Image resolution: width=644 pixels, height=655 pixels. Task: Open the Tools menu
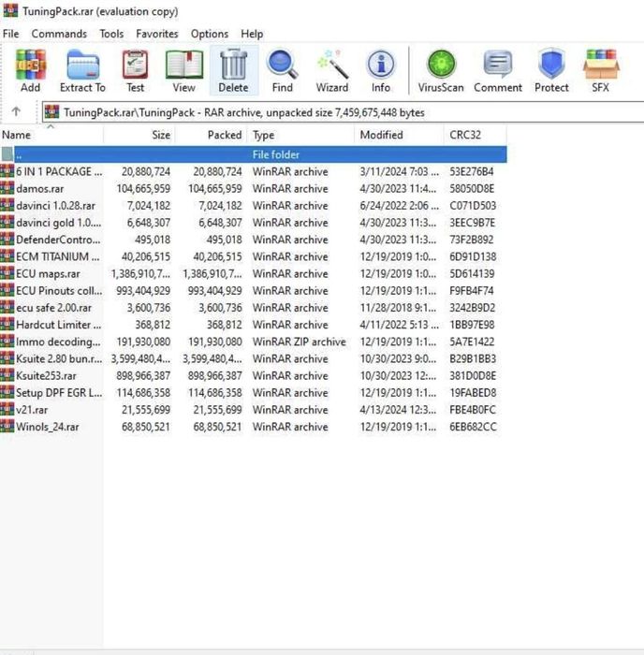pos(111,34)
